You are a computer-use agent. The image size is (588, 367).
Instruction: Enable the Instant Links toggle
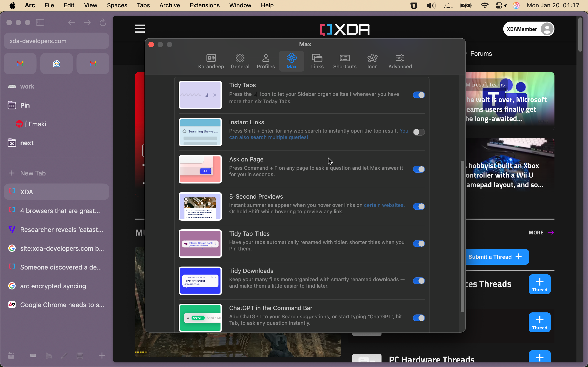pyautogui.click(x=419, y=132)
